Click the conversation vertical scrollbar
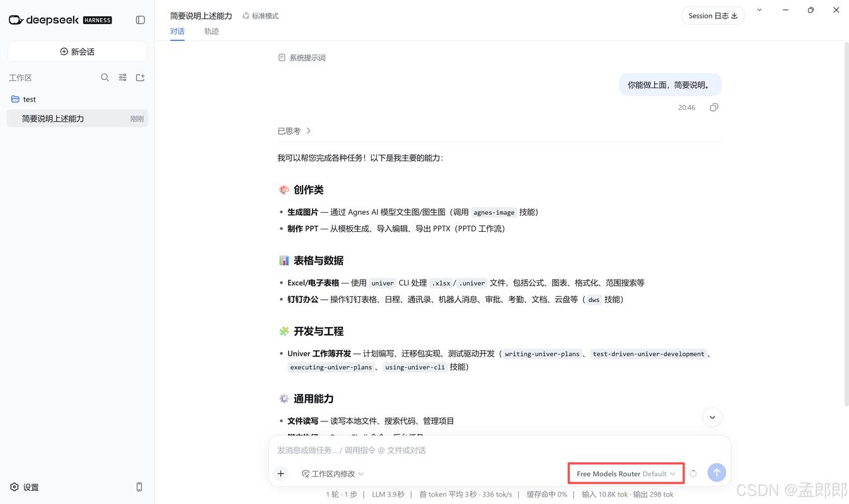The image size is (849, 504). click(845, 225)
